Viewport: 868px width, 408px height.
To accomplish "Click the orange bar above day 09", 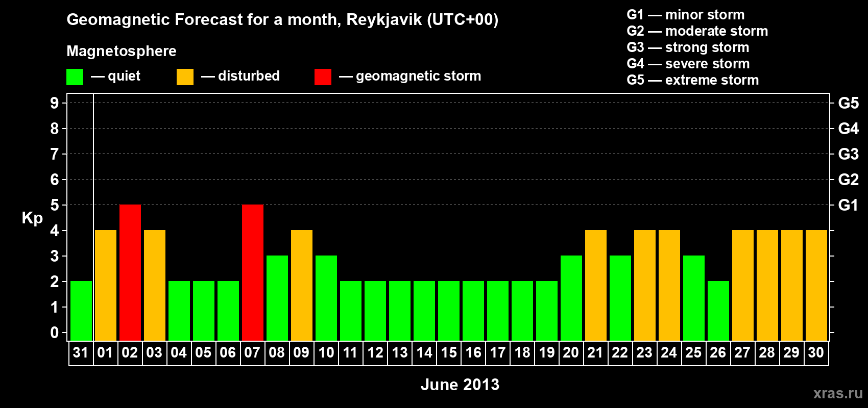I will pyautogui.click(x=302, y=286).
